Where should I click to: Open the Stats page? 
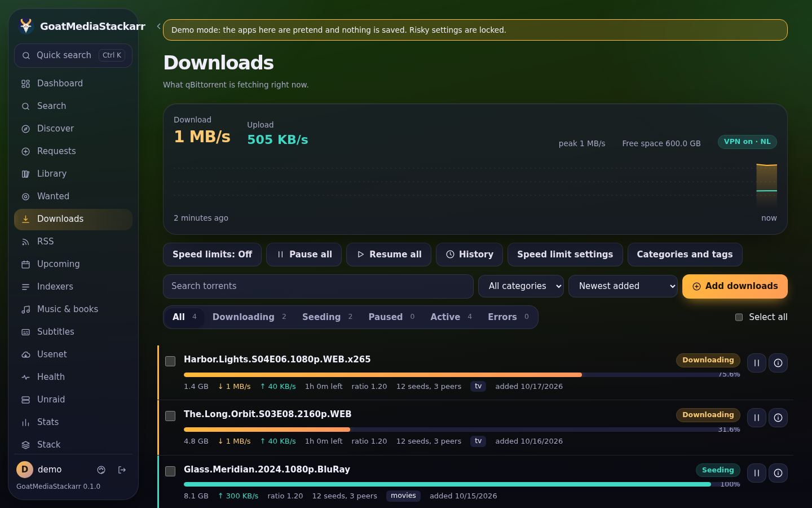[x=73, y=422]
